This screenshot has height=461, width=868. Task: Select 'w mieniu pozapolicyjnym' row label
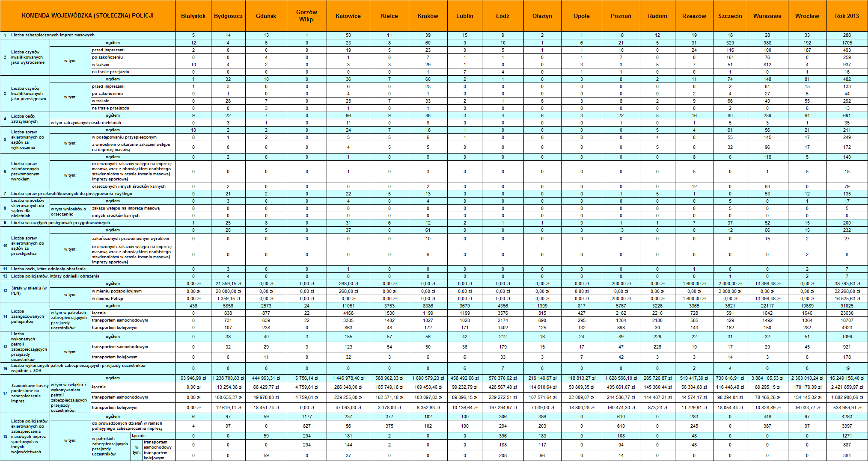133,291
